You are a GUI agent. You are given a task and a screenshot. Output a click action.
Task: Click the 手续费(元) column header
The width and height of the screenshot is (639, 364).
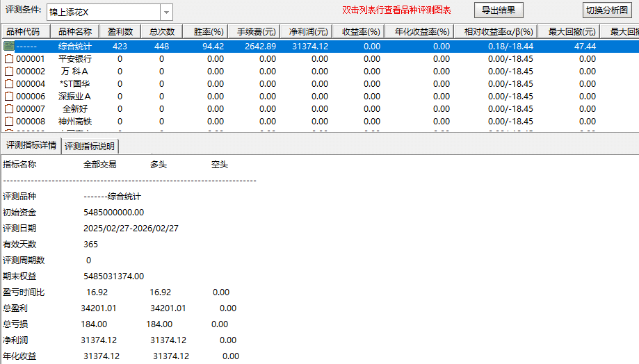255,32
